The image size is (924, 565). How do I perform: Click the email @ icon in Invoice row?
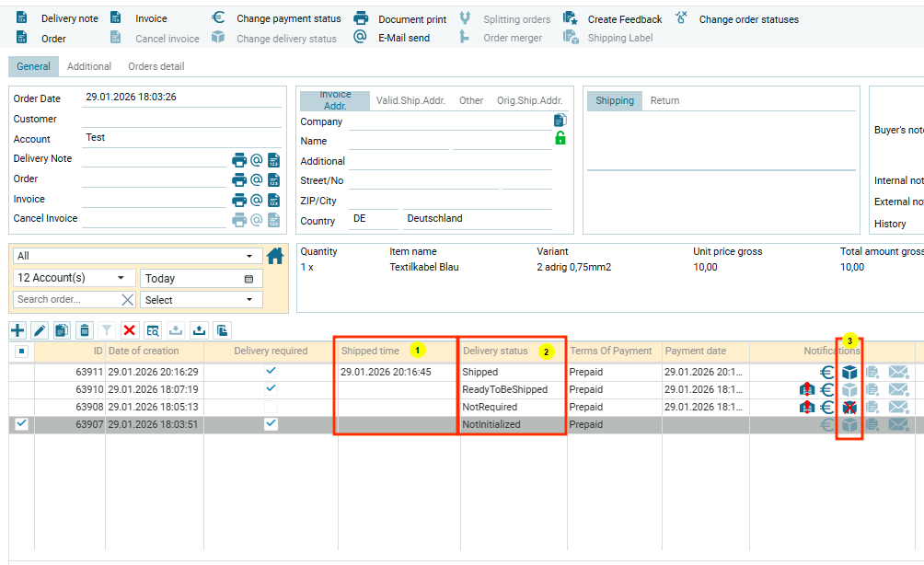257,200
